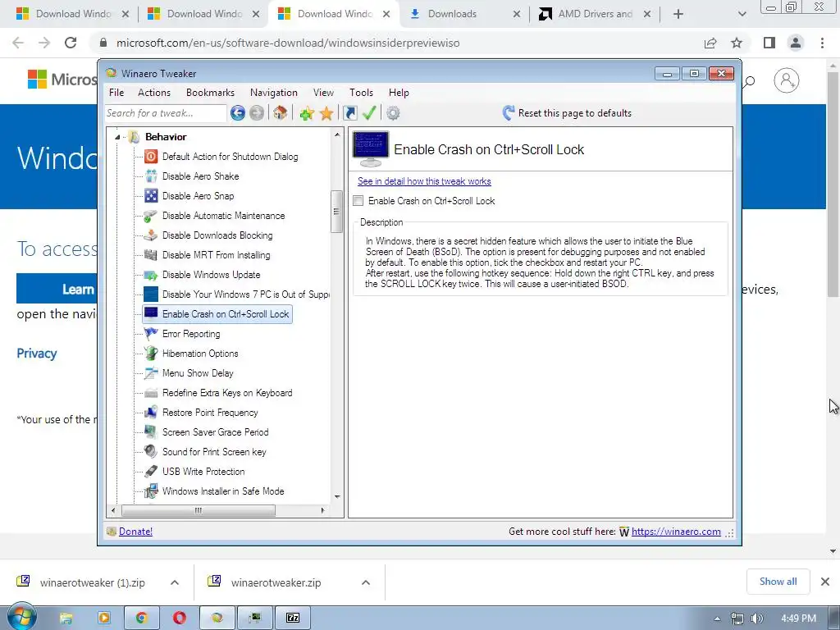The height and width of the screenshot is (630, 840).
Task: Click See in detail how this tweak works link
Action: [x=424, y=181]
